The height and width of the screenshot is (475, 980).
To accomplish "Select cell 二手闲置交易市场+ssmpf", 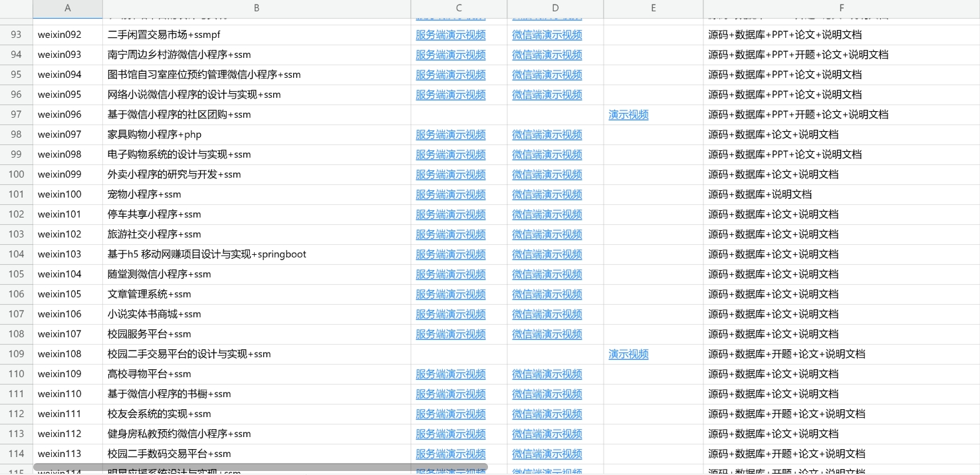I will click(x=257, y=35).
